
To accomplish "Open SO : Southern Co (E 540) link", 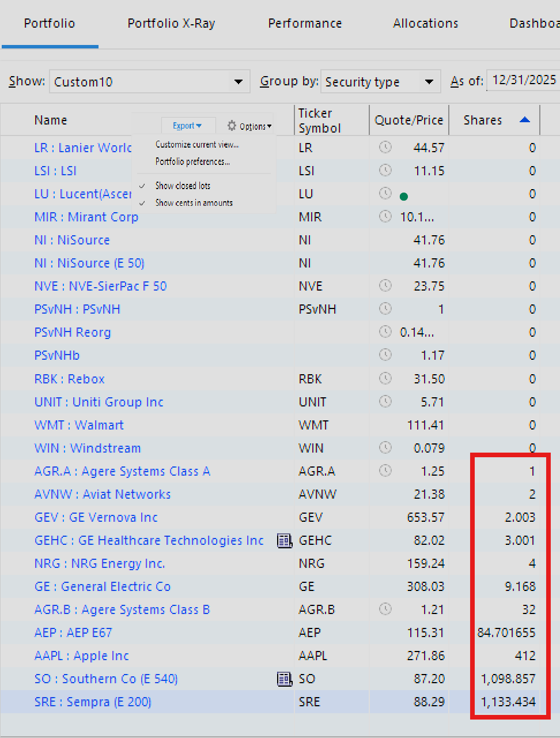I will point(106,679).
